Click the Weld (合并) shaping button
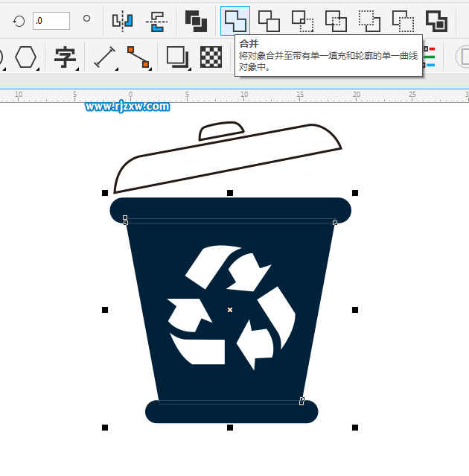This screenshot has width=469, height=476. [x=234, y=20]
